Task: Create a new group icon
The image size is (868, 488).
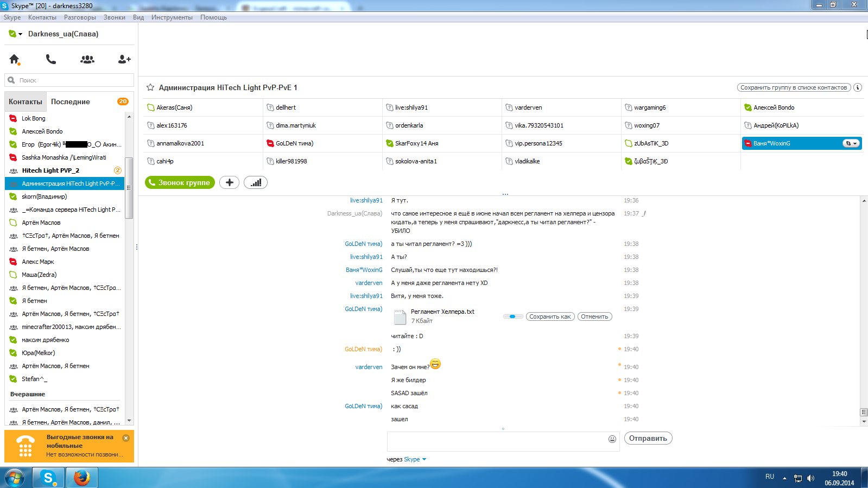Action: [x=87, y=59]
